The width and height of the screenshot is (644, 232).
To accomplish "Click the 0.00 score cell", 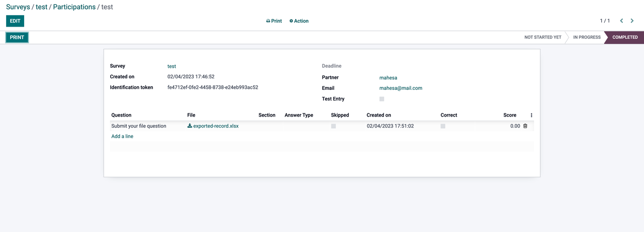I will [x=515, y=126].
